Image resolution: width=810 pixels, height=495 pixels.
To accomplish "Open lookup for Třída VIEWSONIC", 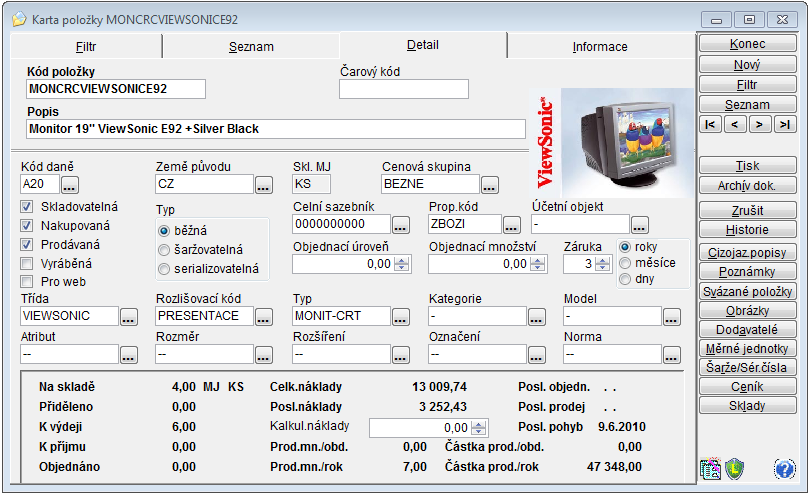I will (x=129, y=317).
